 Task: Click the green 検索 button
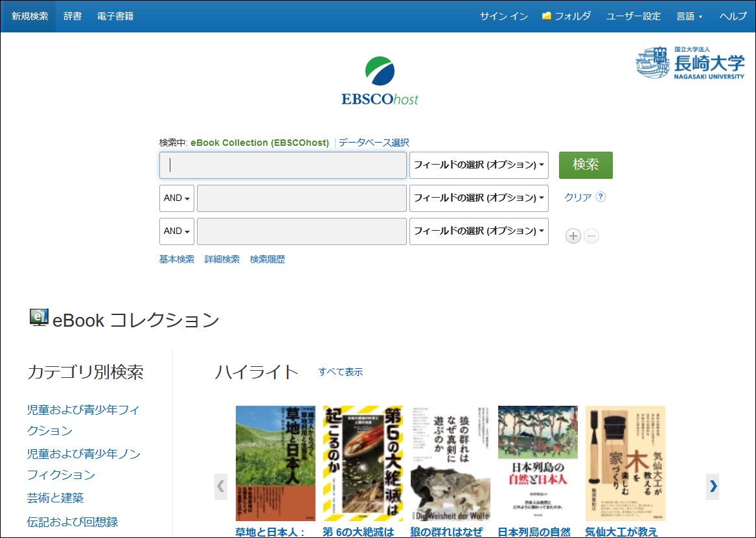[586, 165]
